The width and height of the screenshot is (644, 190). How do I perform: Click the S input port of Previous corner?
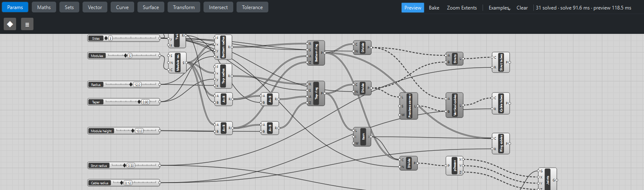[400, 106]
